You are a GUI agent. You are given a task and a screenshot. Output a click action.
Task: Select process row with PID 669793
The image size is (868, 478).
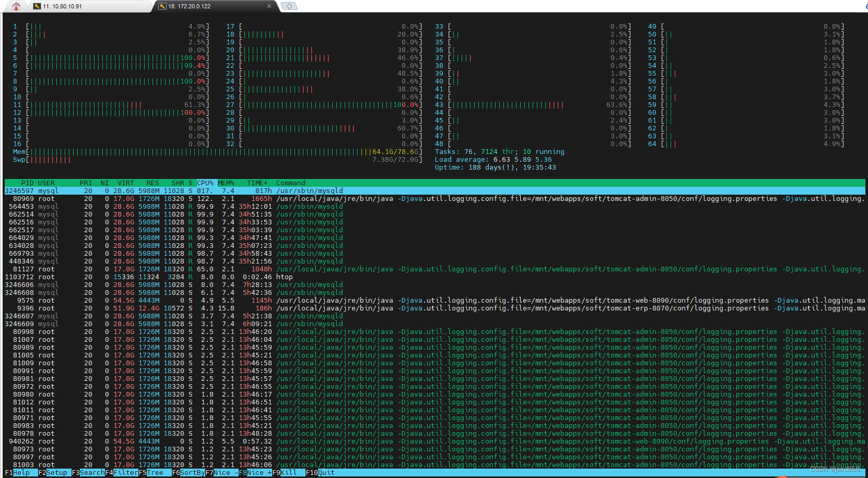(x=435, y=254)
